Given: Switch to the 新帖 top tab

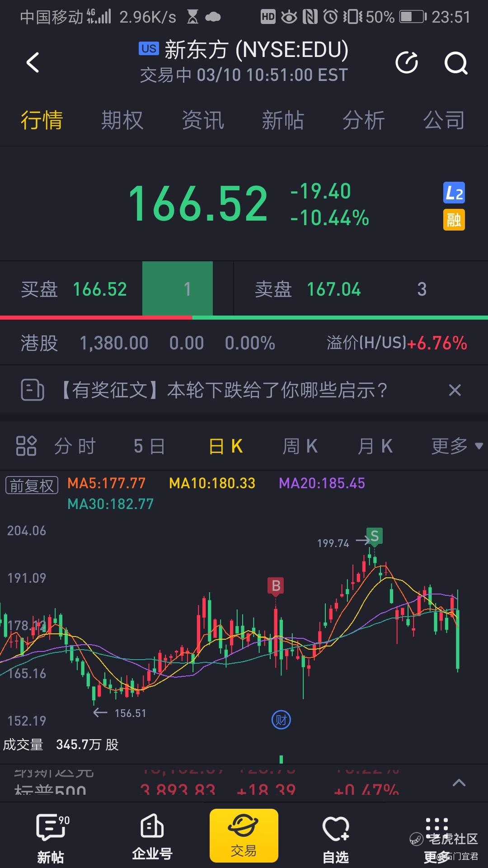Looking at the screenshot, I should 283,120.
